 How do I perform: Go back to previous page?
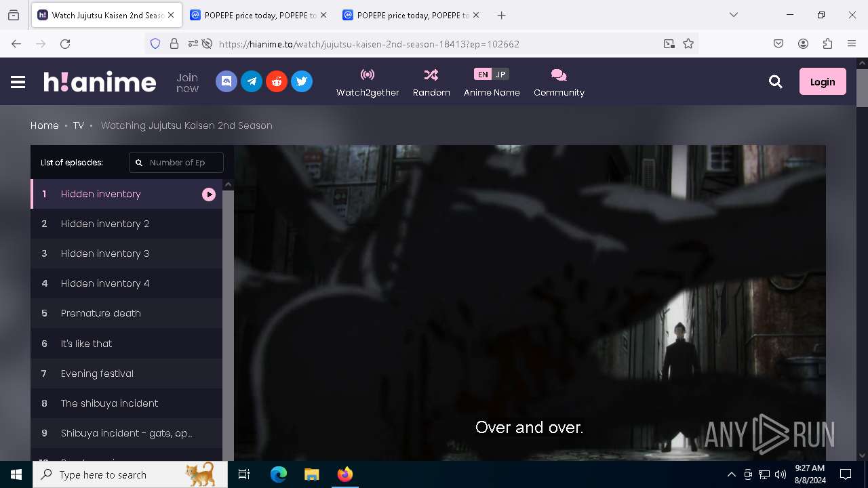tap(16, 43)
